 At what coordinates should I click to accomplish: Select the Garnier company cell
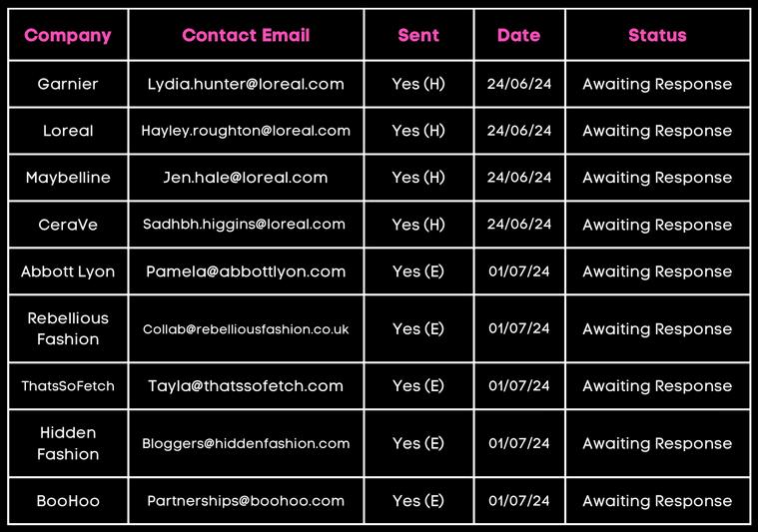point(68,84)
